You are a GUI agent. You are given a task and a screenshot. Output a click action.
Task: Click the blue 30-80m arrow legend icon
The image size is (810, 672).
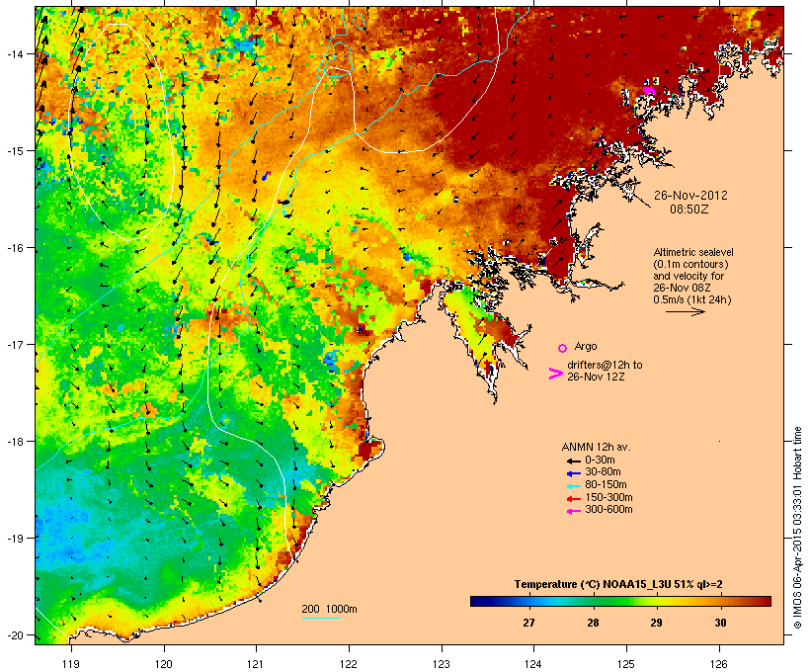coord(574,473)
